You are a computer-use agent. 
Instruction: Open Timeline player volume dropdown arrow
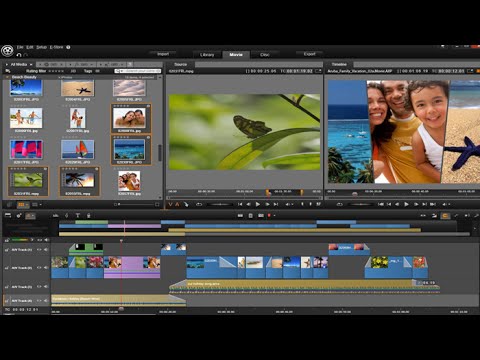(449, 204)
